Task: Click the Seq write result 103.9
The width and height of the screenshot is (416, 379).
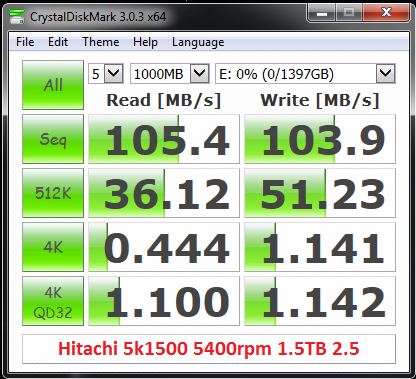Action: pyautogui.click(x=320, y=139)
